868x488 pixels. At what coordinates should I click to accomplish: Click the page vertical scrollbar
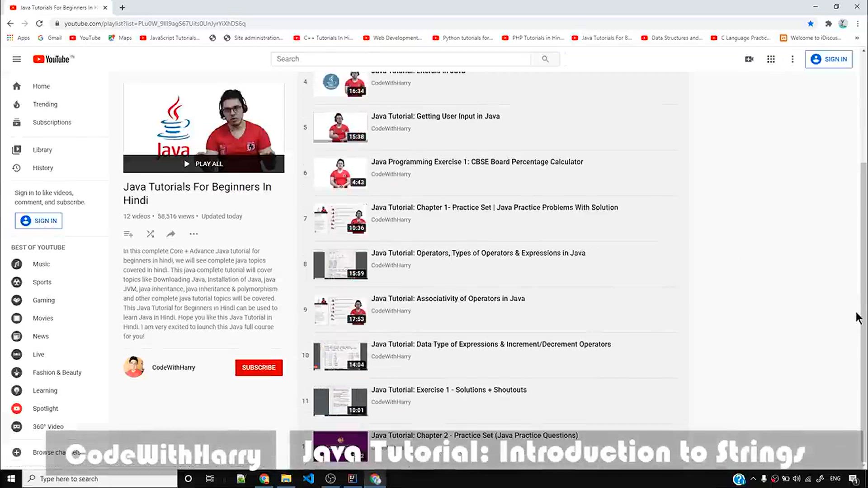point(864,312)
